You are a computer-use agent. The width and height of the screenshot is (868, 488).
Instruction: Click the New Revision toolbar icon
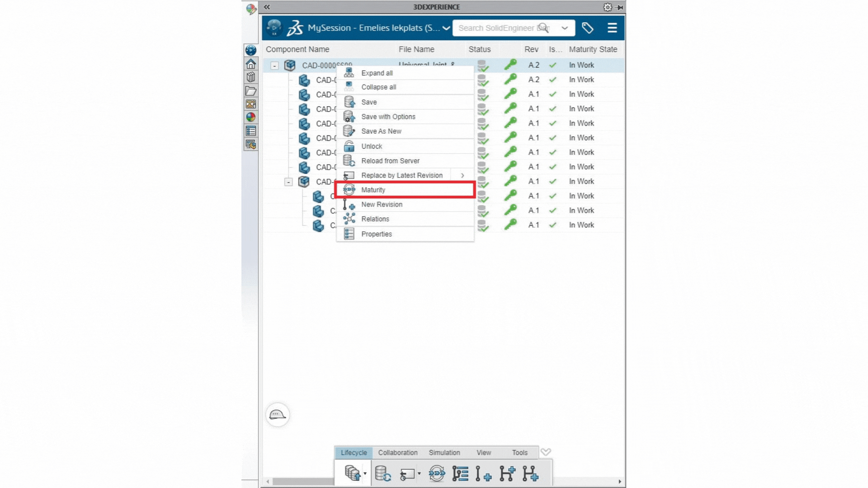pos(483,474)
